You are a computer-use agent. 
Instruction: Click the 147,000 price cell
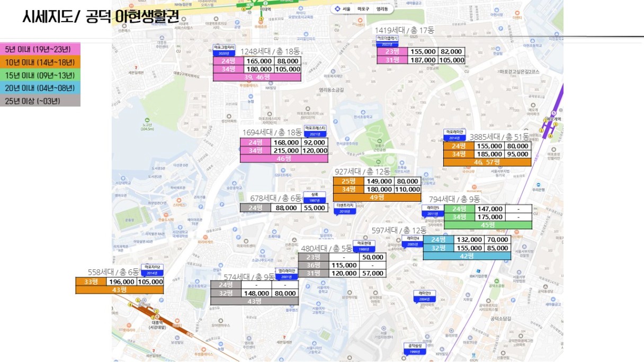tap(489, 209)
